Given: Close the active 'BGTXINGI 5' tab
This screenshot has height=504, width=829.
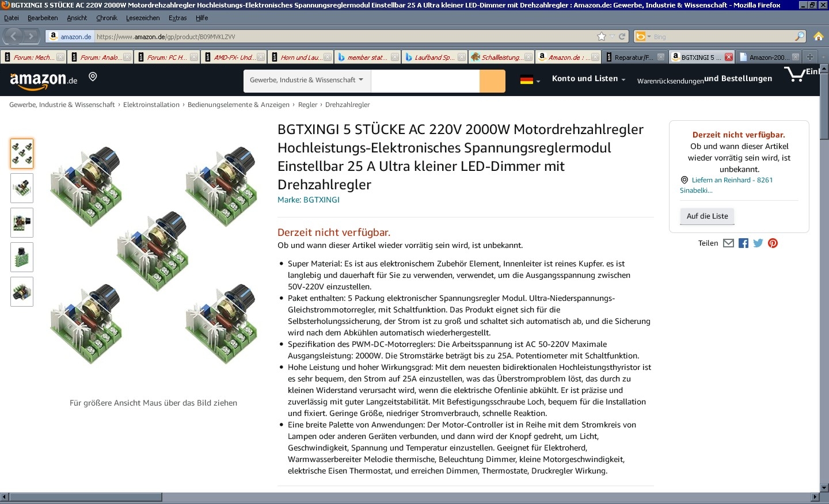Looking at the screenshot, I should tap(729, 57).
